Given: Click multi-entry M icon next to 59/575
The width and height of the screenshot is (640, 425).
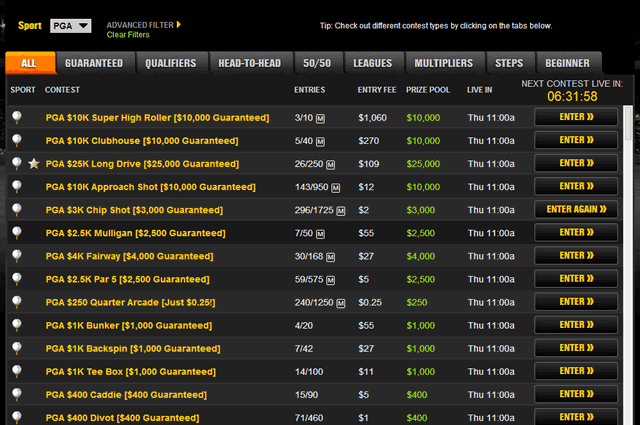Looking at the screenshot, I should coord(331,280).
